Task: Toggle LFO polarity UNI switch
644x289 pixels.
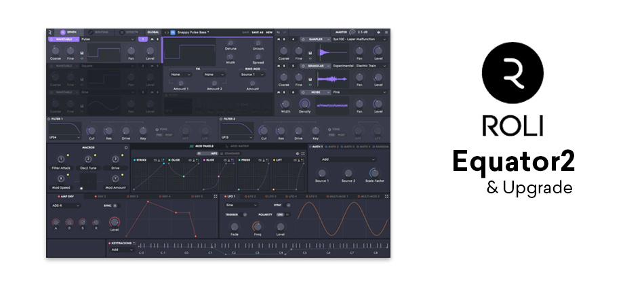Action: point(281,214)
